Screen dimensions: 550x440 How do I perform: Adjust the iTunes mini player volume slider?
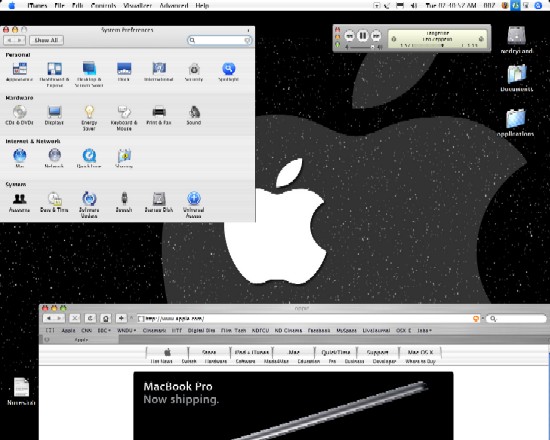(362, 47)
